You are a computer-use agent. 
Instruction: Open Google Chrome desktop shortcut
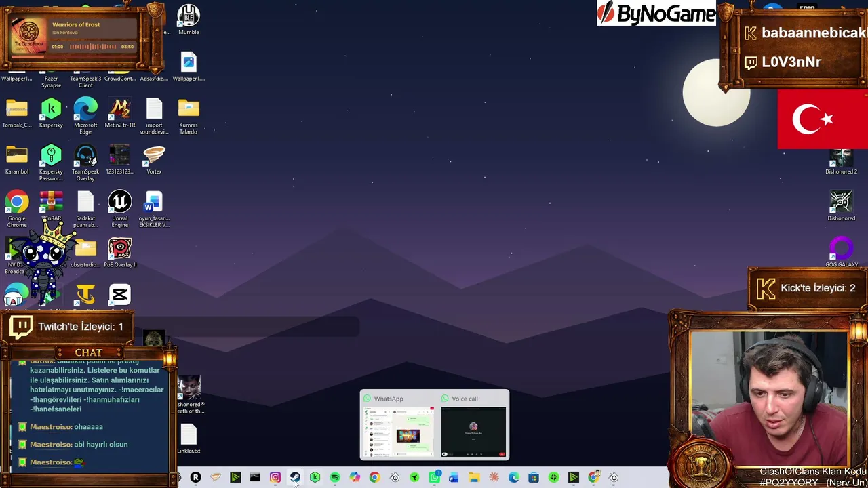[x=17, y=209]
